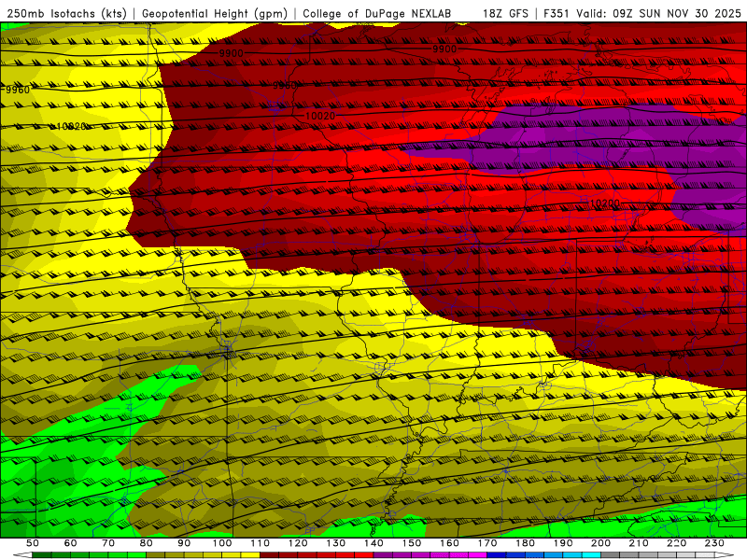
Task: Click the 150 value on the color scale
Action: tap(412, 543)
